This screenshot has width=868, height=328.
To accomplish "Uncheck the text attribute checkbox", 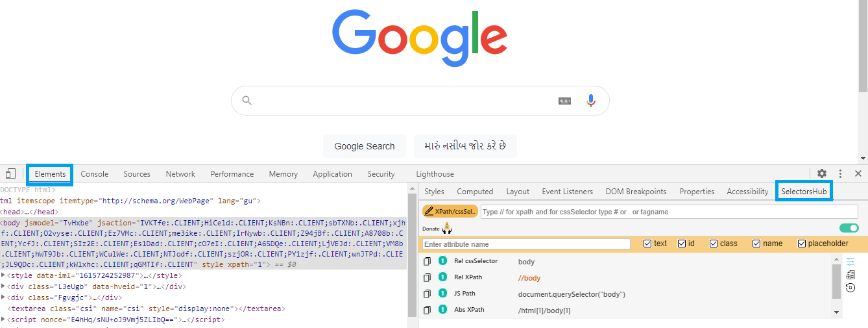I will [647, 244].
